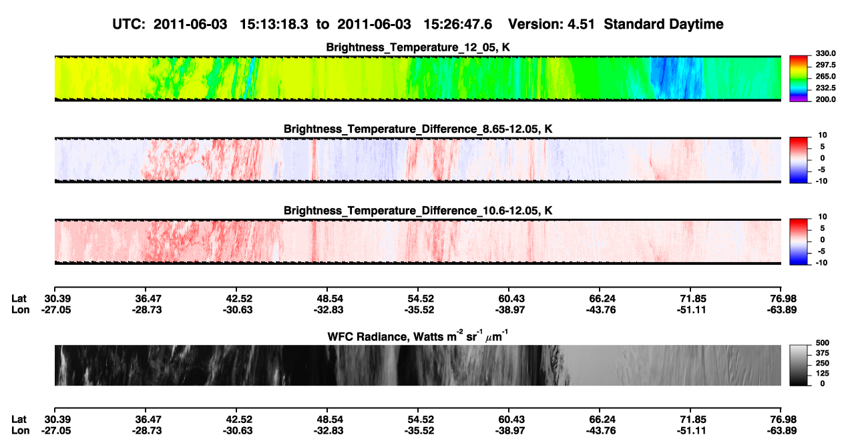Click the "200.0" colorbar label
This screenshot has width=868, height=445.
pos(827,99)
